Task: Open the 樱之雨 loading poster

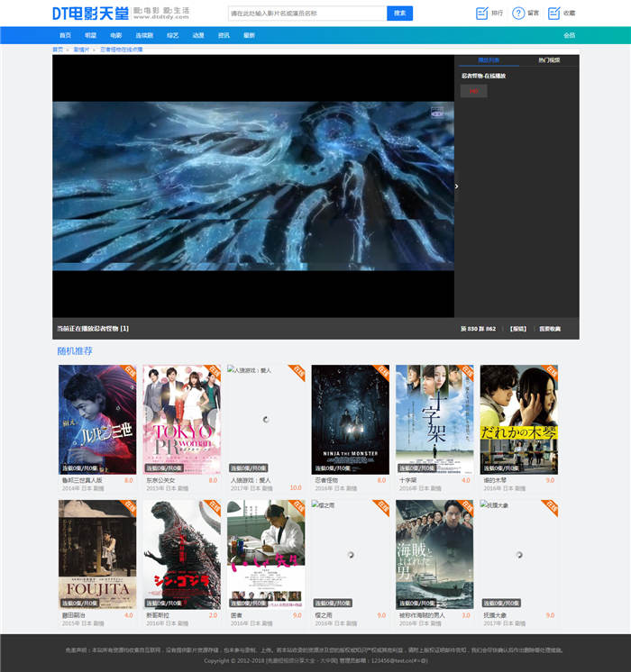Action: [351, 554]
